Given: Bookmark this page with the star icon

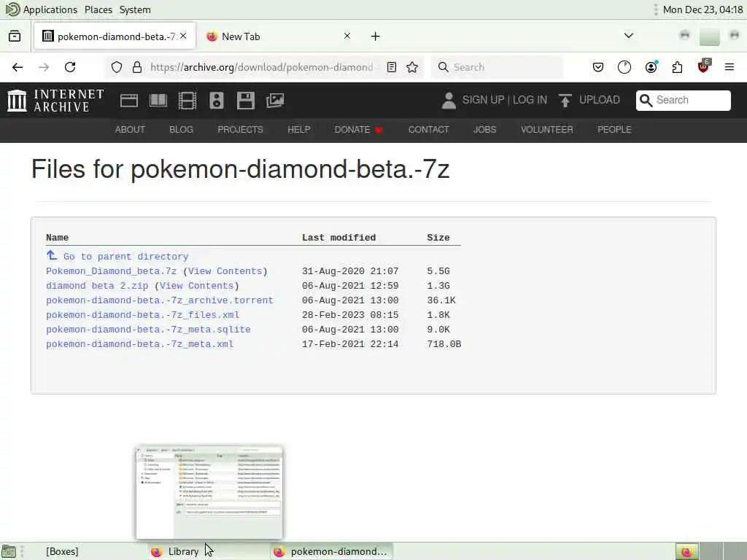Looking at the screenshot, I should [x=412, y=67].
